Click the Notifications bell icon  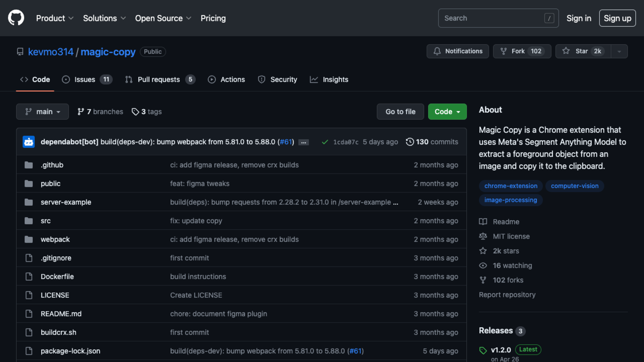pyautogui.click(x=437, y=51)
